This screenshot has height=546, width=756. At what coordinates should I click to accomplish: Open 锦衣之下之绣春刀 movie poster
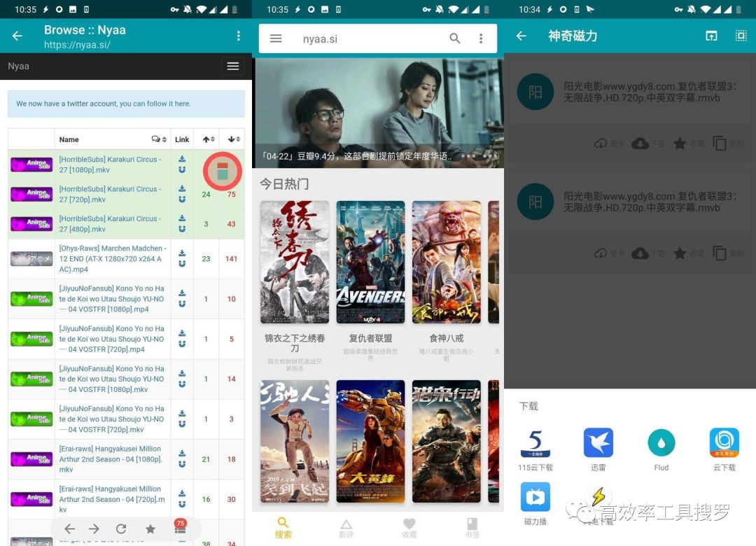(x=295, y=262)
